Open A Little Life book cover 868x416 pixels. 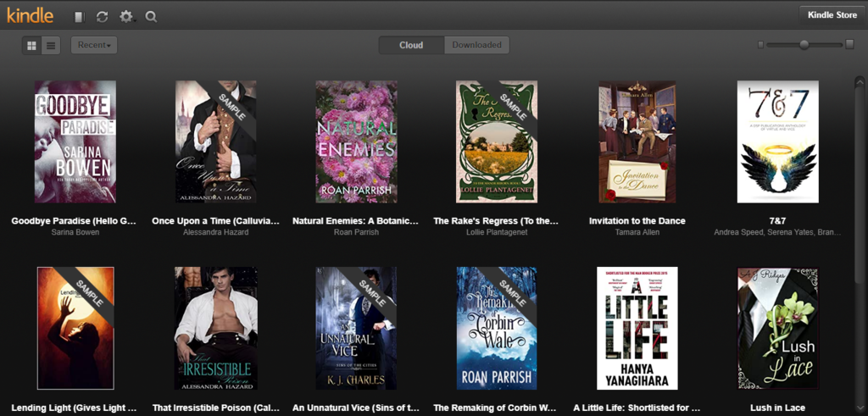(637, 328)
